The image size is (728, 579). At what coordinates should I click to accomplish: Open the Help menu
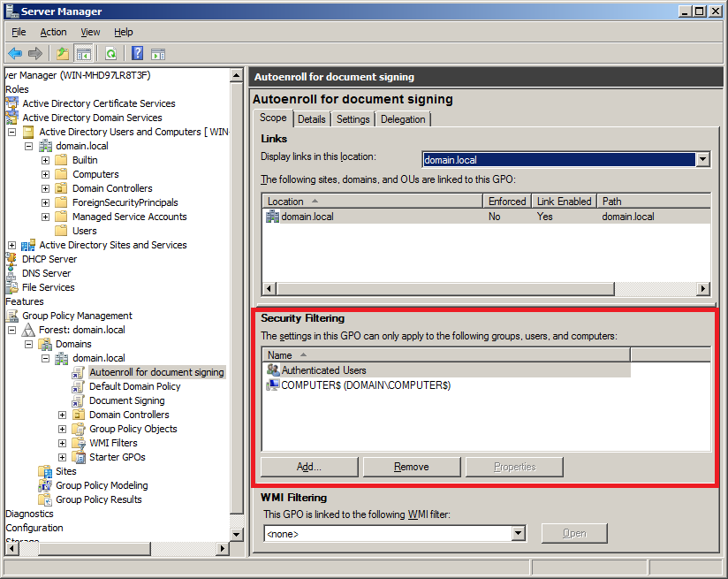(124, 32)
